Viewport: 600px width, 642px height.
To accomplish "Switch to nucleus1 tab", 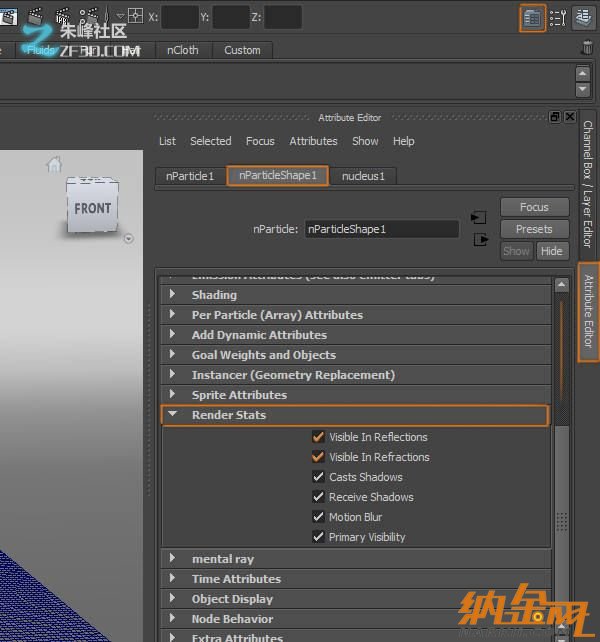I will tap(363, 176).
